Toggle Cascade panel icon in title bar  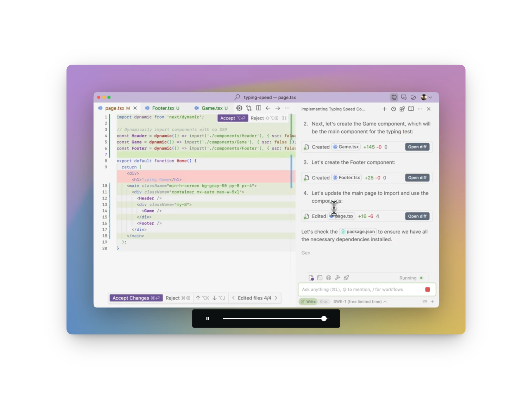[x=394, y=97]
